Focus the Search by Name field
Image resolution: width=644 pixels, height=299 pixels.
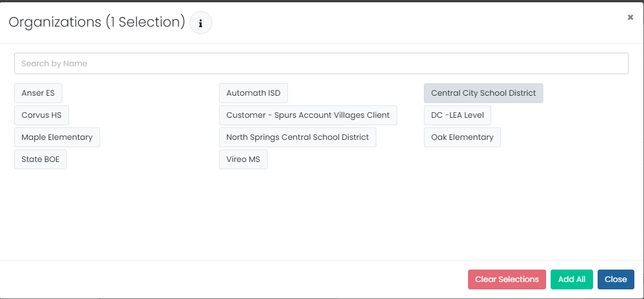point(321,63)
